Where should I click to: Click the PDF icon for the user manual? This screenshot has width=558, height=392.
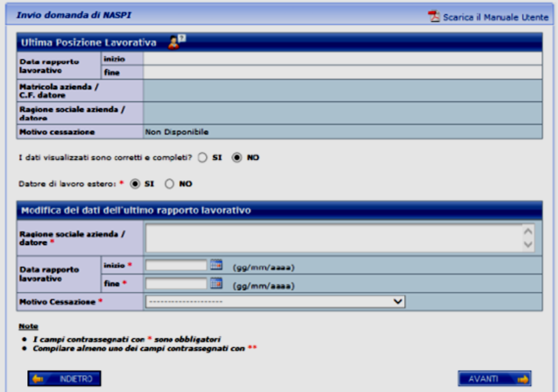434,16
